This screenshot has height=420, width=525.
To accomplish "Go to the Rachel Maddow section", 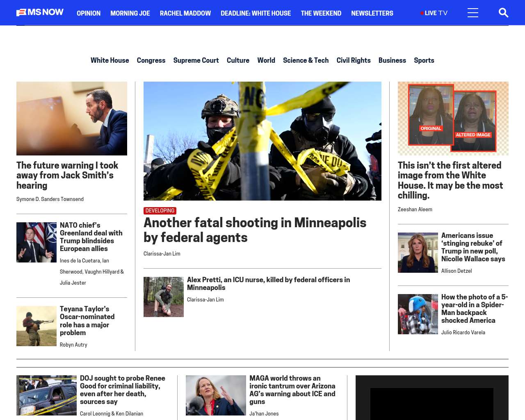I will pyautogui.click(x=185, y=13).
